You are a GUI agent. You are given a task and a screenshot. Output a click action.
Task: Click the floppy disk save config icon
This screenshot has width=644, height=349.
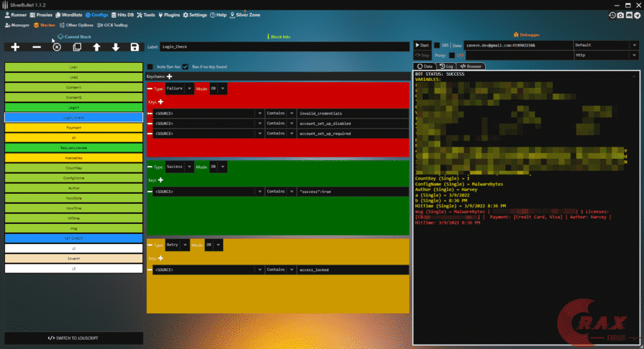[135, 47]
